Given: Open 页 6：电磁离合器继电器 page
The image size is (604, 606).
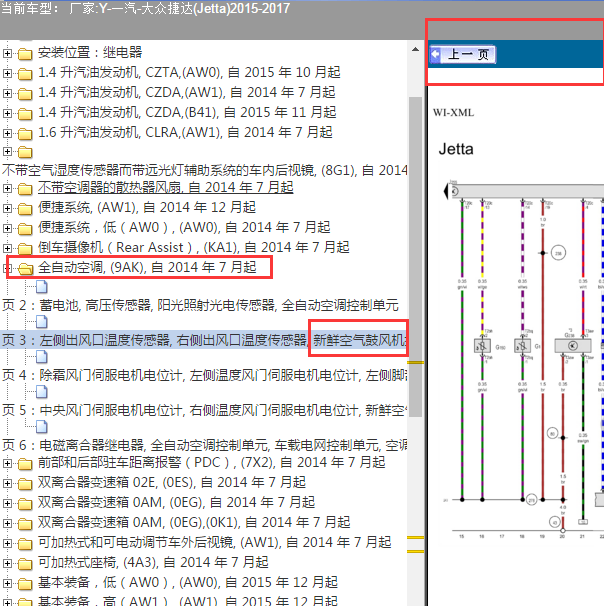Looking at the screenshot, I should click(204, 445).
